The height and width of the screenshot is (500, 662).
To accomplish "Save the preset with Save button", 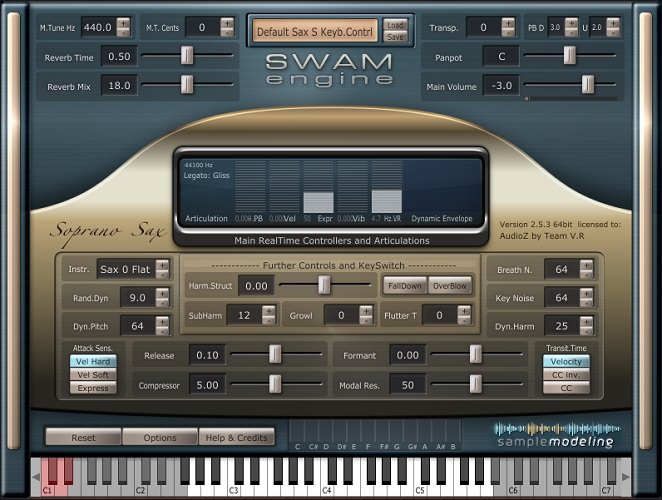I will coord(396,37).
